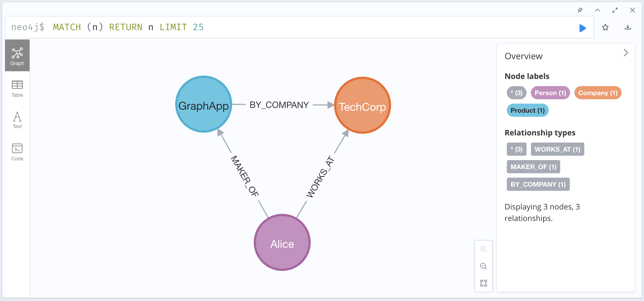644x301 pixels.
Task: Open the MAKER_OF relationship chip
Action: point(533,167)
